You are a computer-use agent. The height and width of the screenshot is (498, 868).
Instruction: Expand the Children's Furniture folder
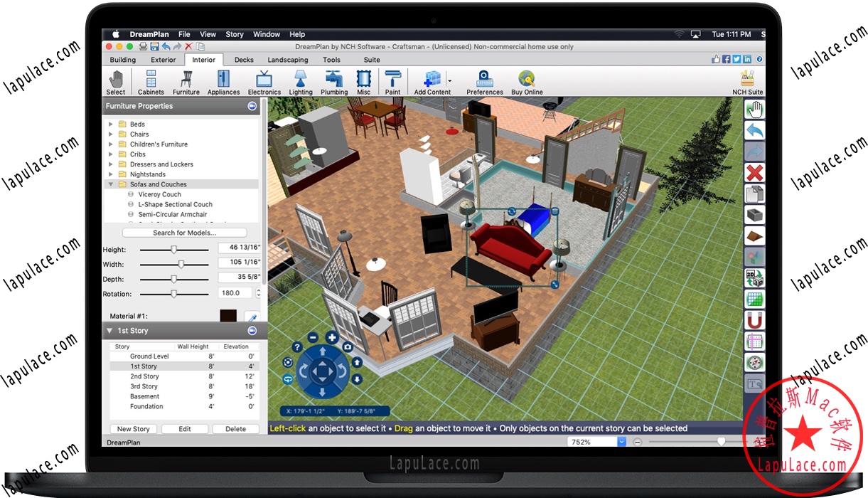point(111,144)
